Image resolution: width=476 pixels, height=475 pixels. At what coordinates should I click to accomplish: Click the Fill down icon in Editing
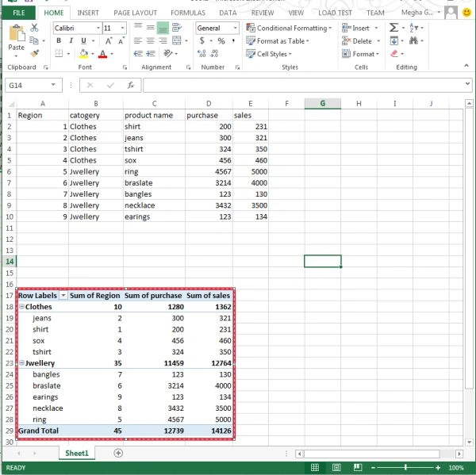tap(394, 40)
